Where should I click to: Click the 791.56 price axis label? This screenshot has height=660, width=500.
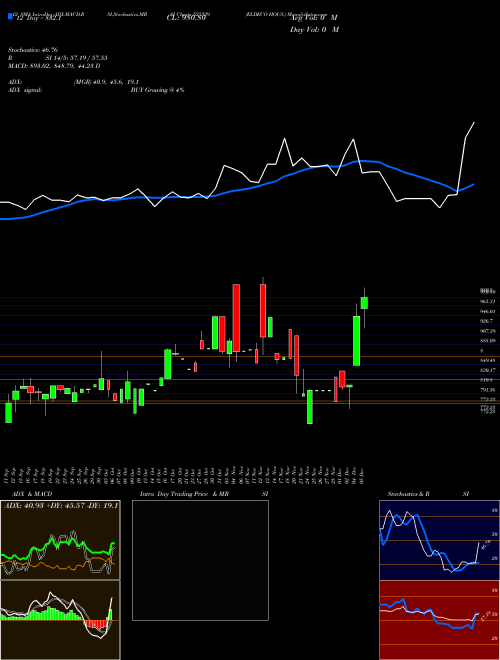click(x=487, y=390)
